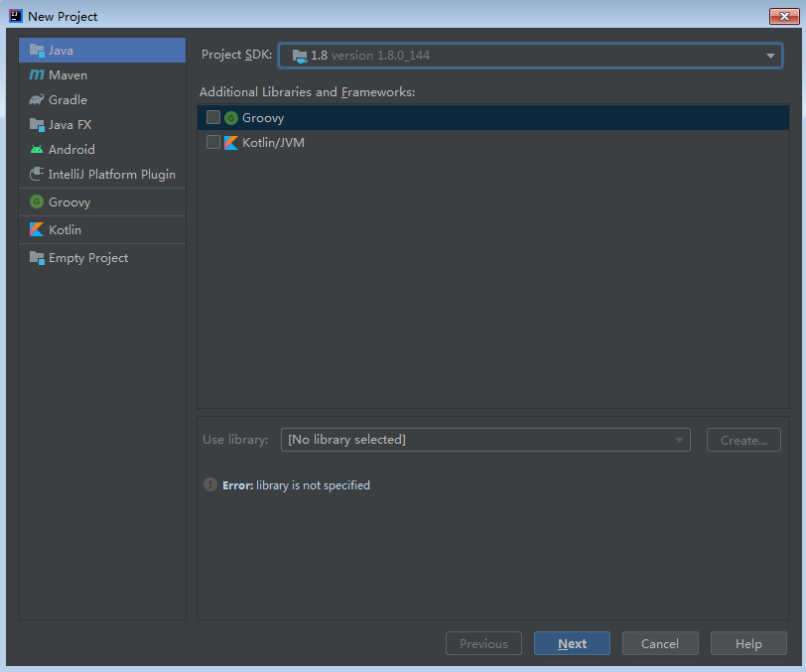The image size is (806, 672).
Task: Click the Create... library button
Action: click(x=743, y=440)
